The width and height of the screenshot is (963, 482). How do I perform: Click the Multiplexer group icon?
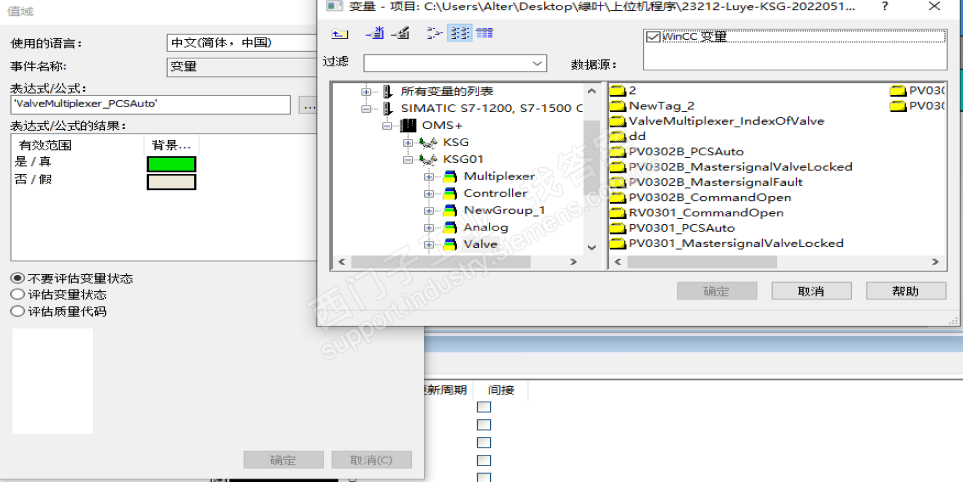point(450,177)
